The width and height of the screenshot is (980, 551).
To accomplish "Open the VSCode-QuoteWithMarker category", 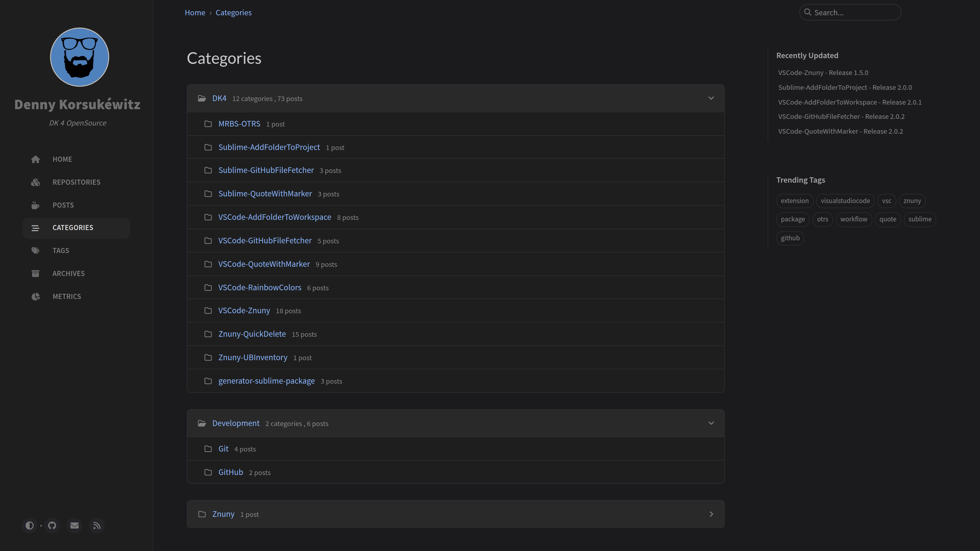I will coord(264,264).
